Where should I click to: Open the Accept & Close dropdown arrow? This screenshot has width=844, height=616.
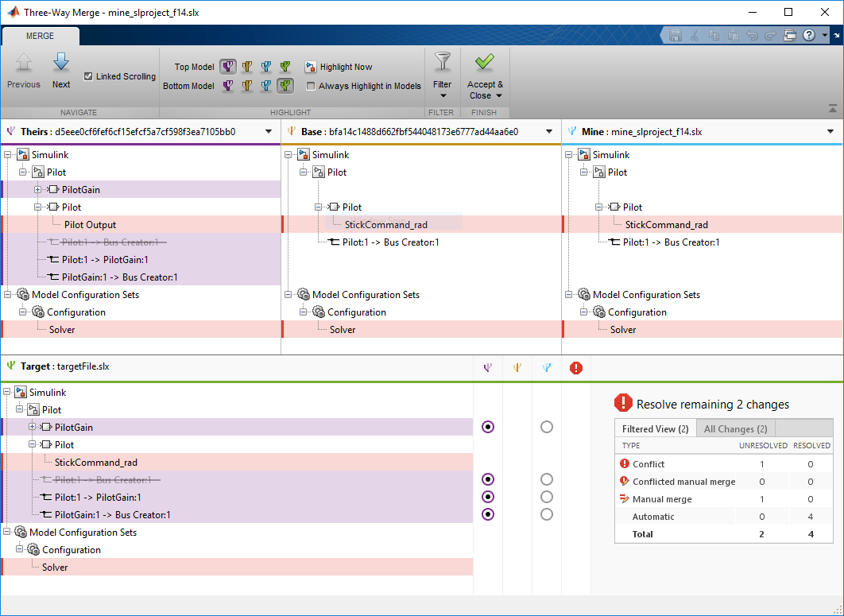(x=499, y=96)
